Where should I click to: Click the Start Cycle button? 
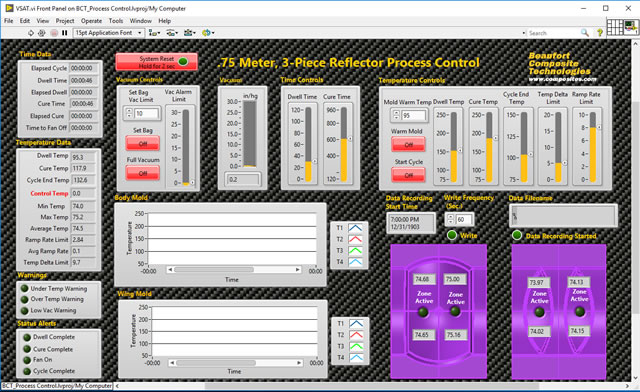[408, 175]
